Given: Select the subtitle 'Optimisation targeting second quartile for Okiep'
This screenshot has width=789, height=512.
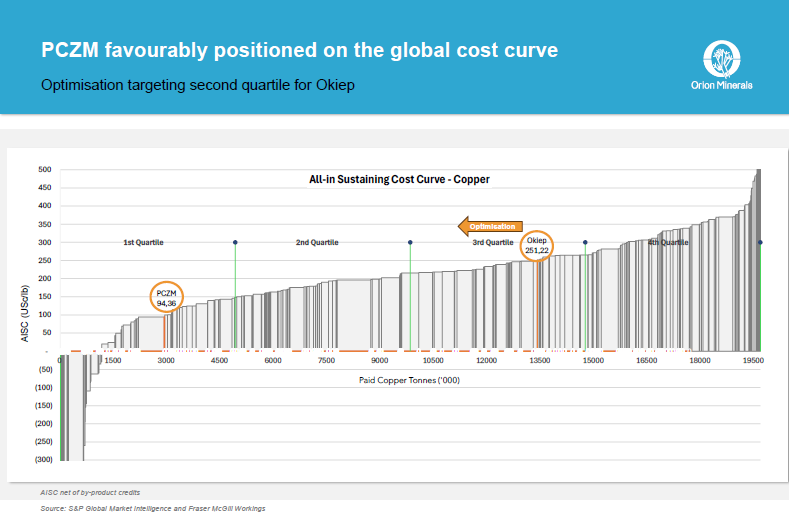Looking at the screenshot, I should (x=198, y=85).
